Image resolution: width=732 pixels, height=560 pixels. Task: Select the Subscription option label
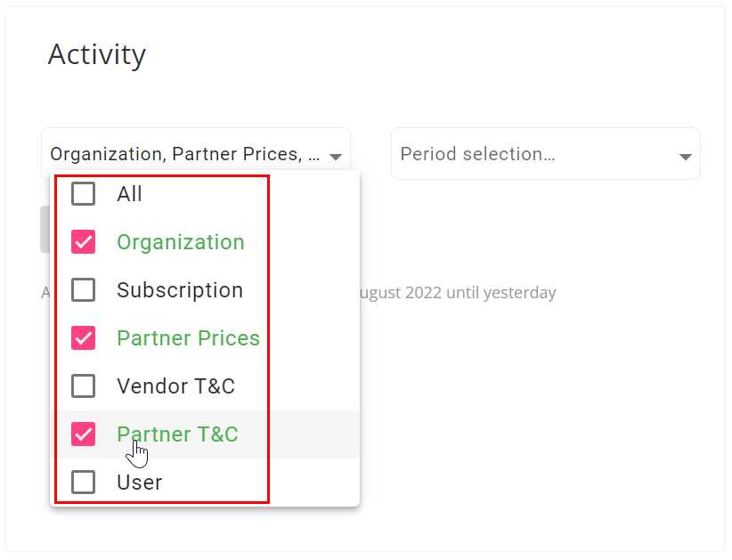pyautogui.click(x=180, y=290)
